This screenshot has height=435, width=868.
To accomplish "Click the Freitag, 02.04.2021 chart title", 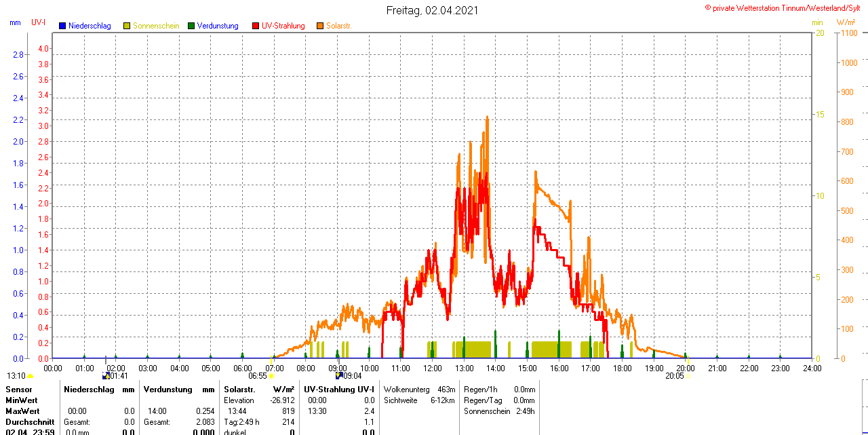I will (x=432, y=10).
